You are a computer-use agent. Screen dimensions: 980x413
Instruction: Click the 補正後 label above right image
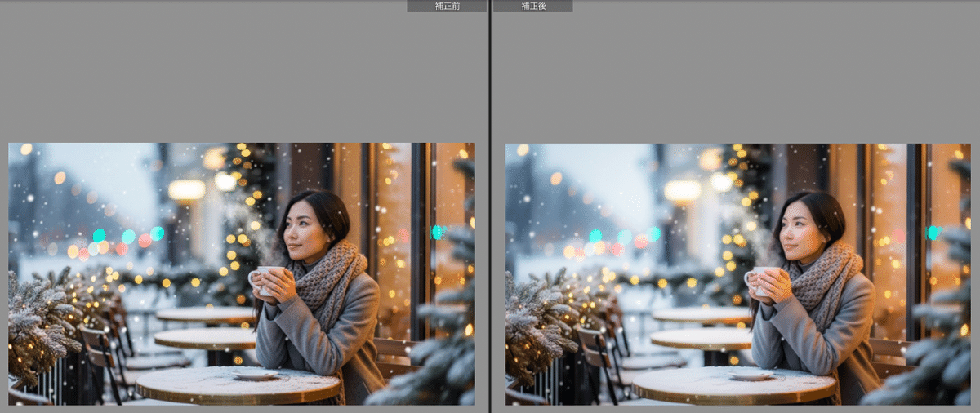[x=532, y=6]
